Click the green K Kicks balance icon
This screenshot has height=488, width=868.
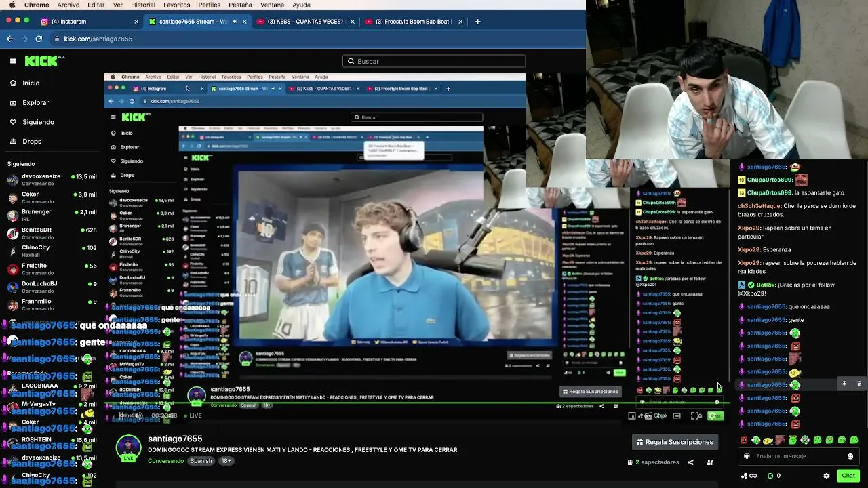pos(770,476)
